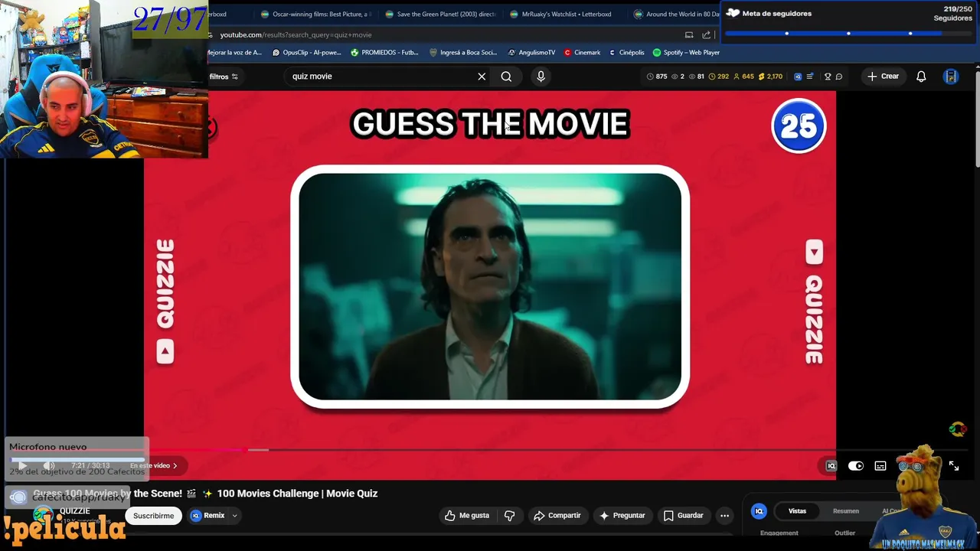The height and width of the screenshot is (551, 980).
Task: Open the Ingresá a Boca Socios bookmark
Action: tap(463, 53)
